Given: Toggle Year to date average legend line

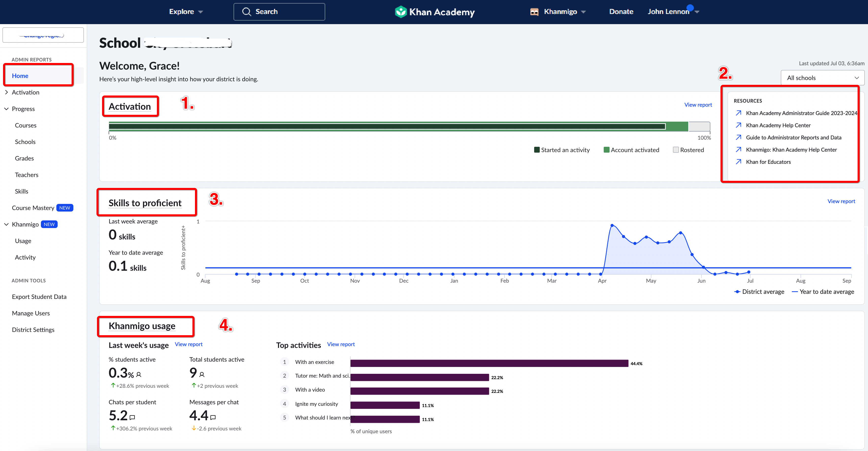Looking at the screenshot, I should pyautogui.click(x=795, y=292).
